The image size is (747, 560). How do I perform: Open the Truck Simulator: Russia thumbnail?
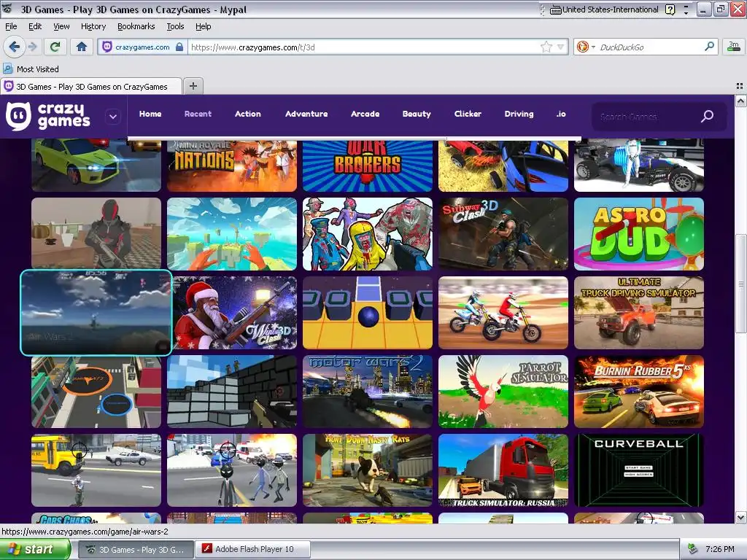click(503, 470)
